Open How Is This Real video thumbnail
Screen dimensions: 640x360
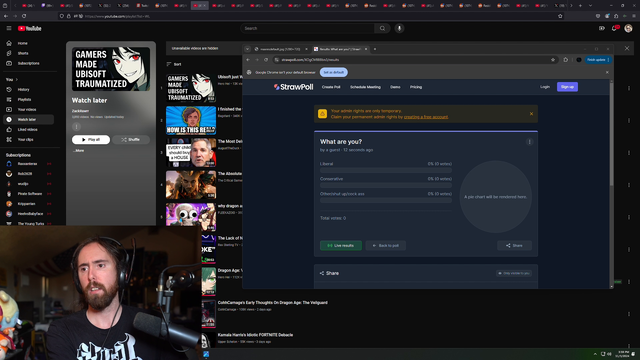click(x=191, y=120)
